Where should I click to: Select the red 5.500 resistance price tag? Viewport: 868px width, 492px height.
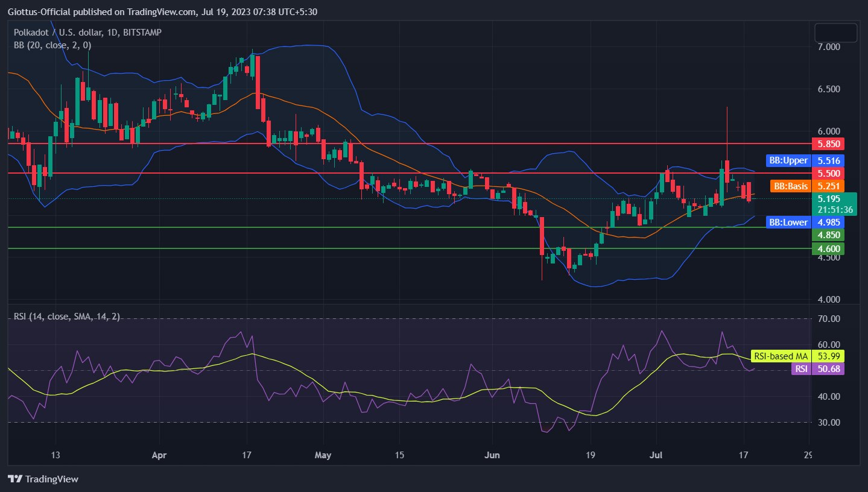828,173
